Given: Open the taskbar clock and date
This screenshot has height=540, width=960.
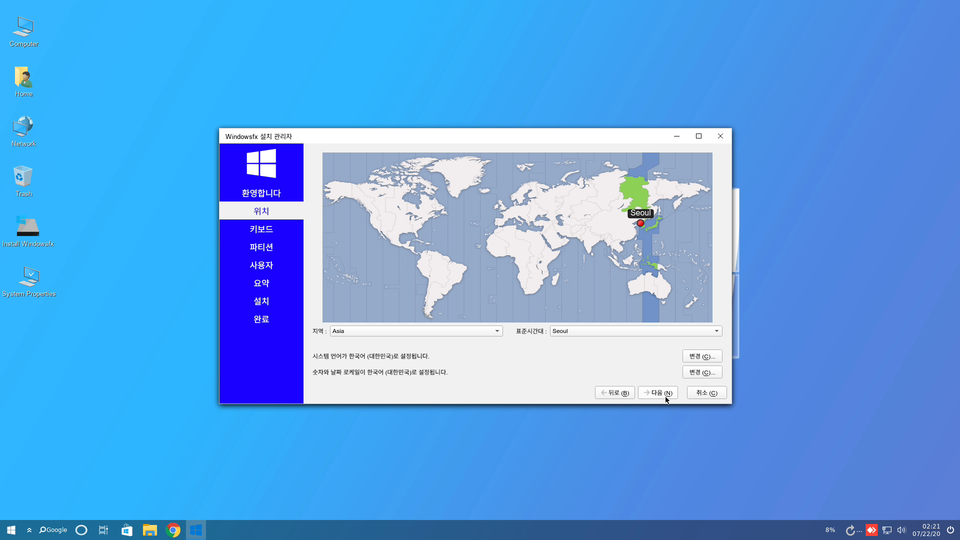Looking at the screenshot, I should click(926, 530).
